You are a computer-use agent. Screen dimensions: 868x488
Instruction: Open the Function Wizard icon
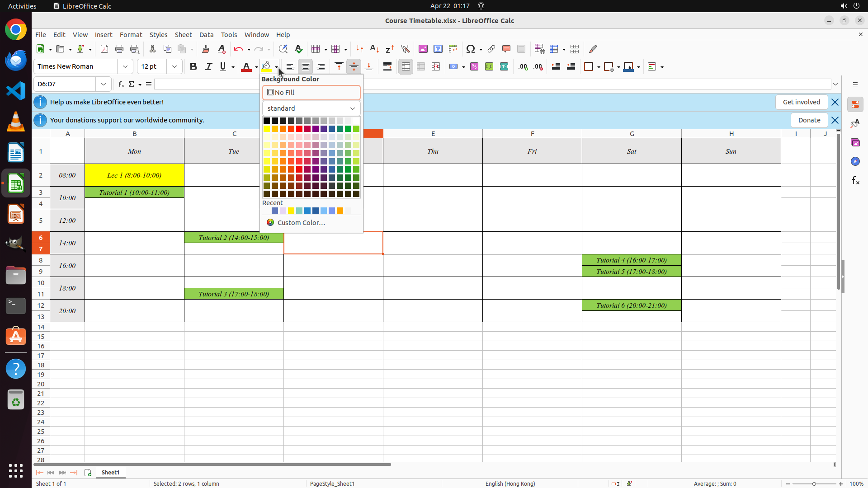121,84
